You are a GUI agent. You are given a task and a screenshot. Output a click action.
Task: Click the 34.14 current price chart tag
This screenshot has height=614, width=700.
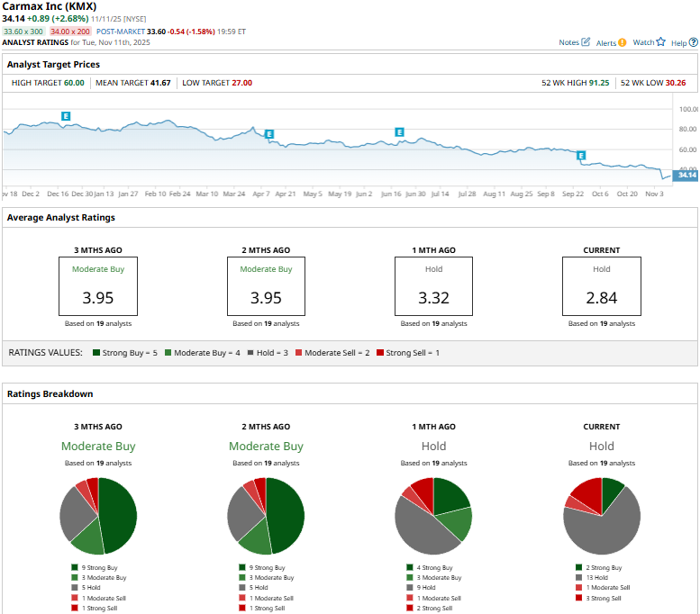coord(686,175)
